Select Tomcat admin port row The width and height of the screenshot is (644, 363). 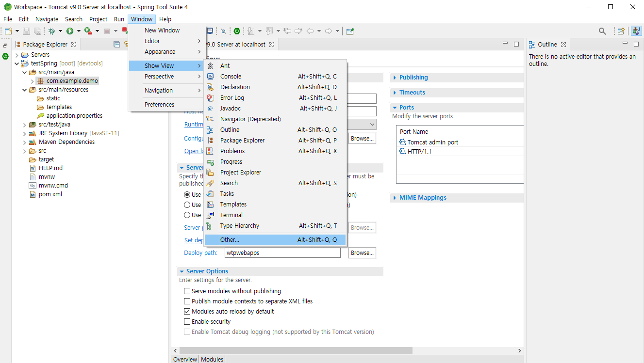[x=460, y=142]
